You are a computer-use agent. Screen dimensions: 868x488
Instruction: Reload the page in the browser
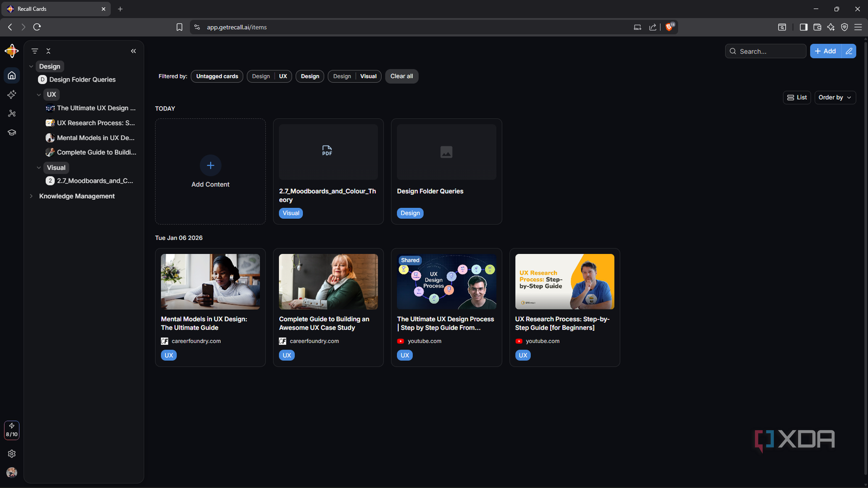click(37, 27)
